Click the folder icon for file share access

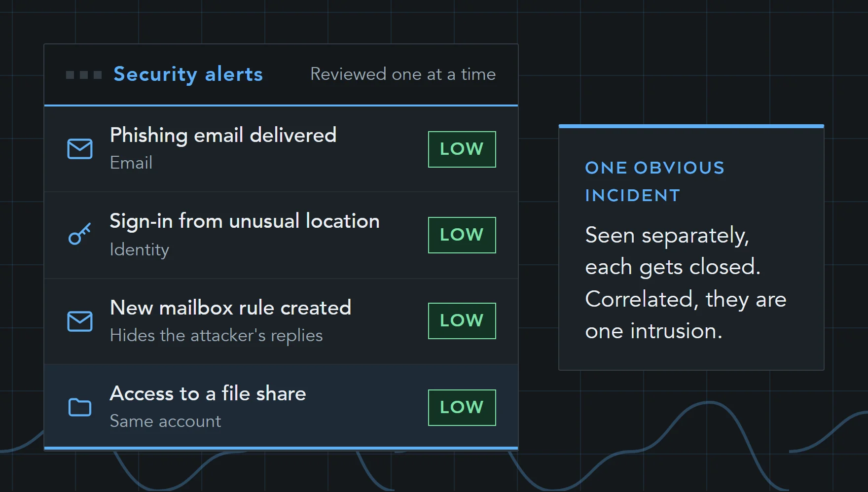coord(80,407)
